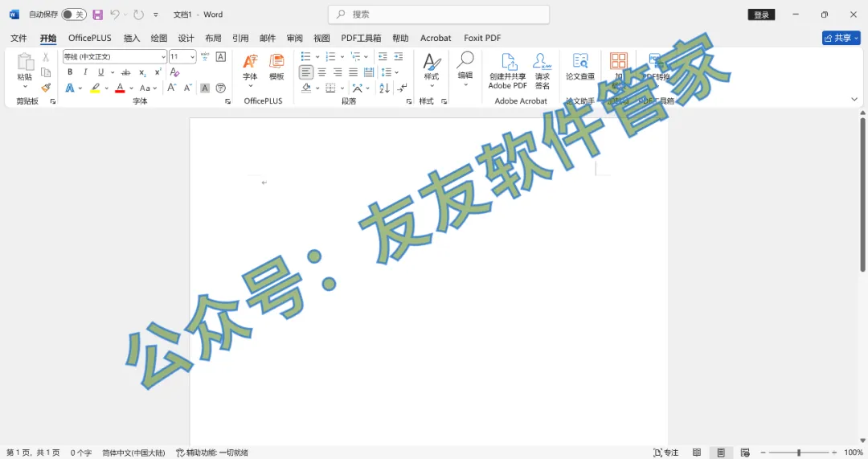
Task: Click Create and Share Adobe PDF
Action: (508, 71)
